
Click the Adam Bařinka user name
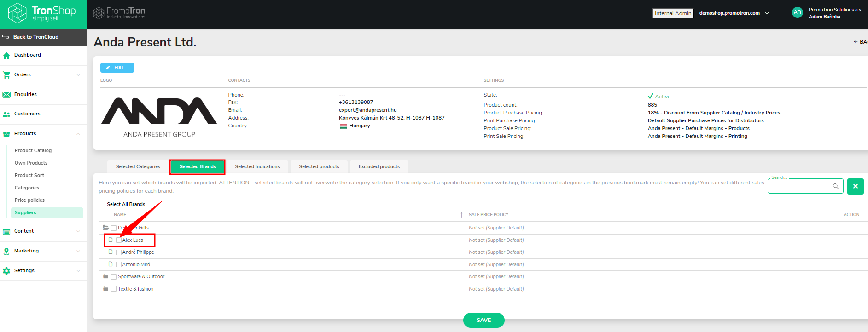(x=824, y=17)
